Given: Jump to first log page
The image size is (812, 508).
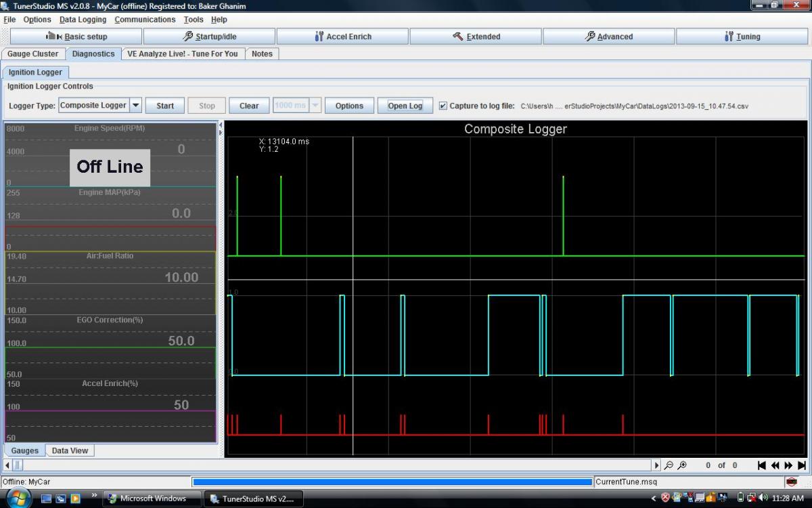Looking at the screenshot, I should click(762, 465).
